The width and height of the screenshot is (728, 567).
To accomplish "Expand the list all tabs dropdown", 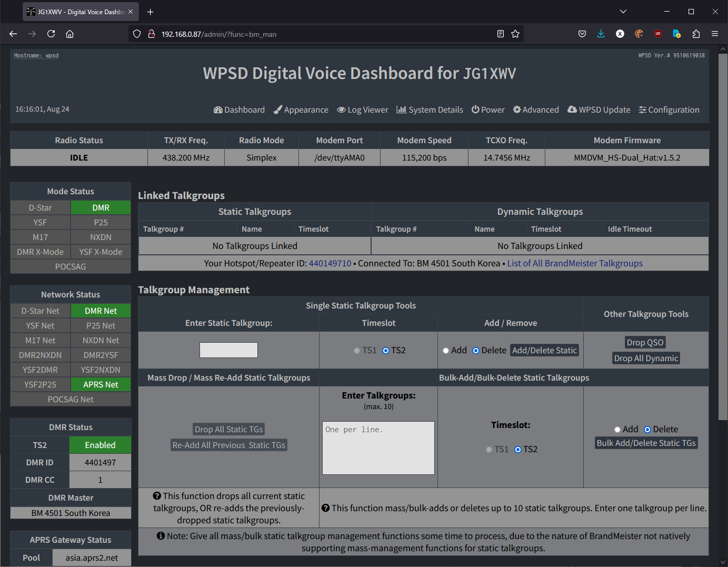I will coord(623,12).
